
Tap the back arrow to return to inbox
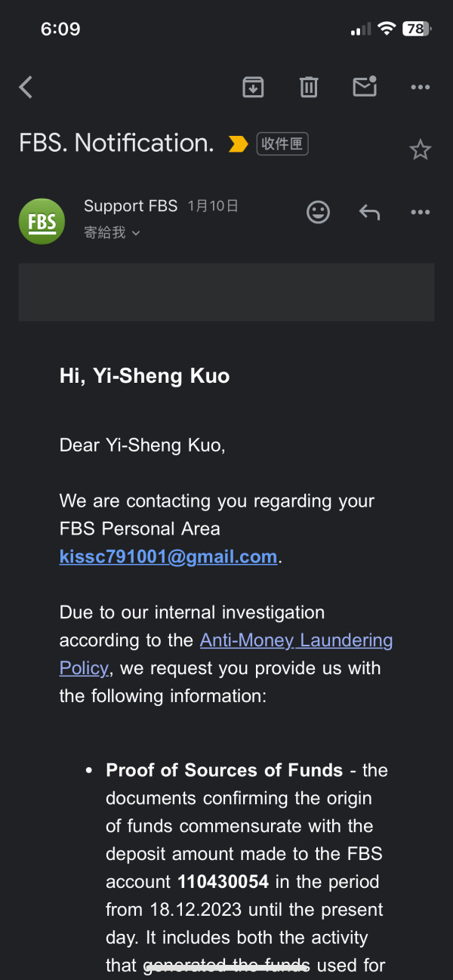point(26,88)
